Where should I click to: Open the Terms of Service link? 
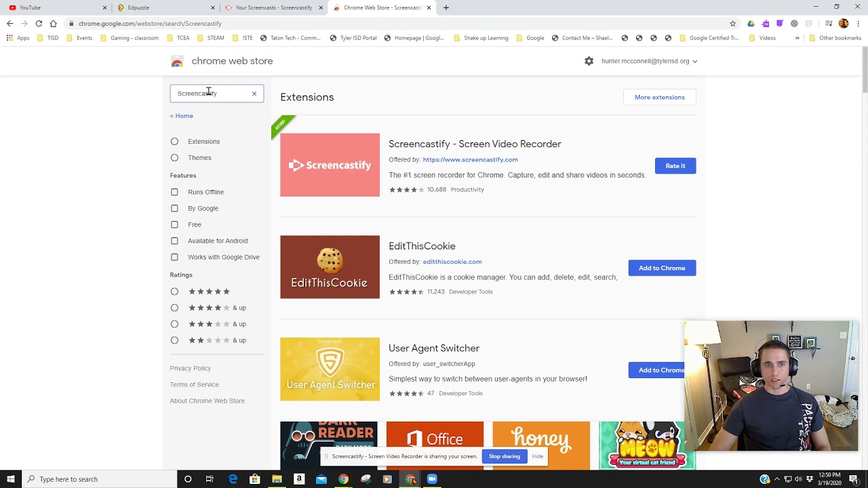pyautogui.click(x=195, y=385)
